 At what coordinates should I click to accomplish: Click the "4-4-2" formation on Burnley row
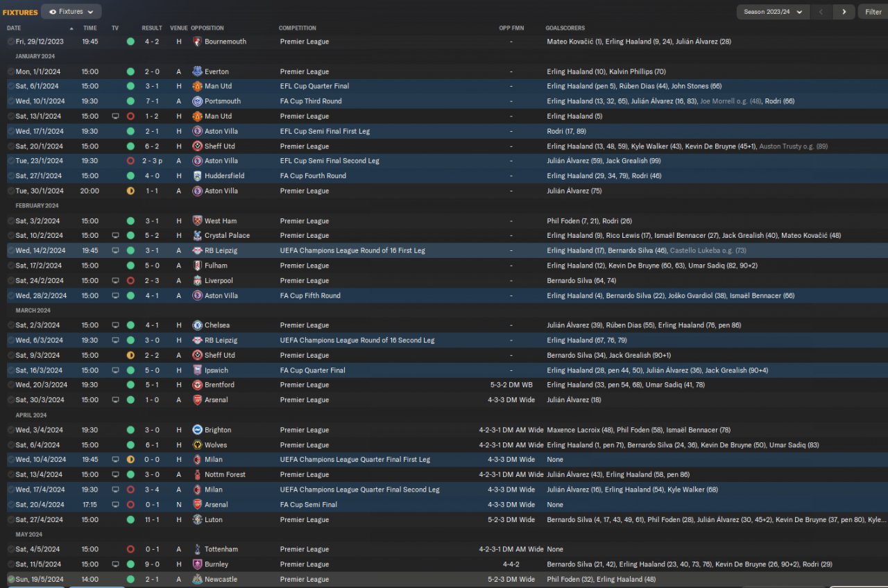(x=511, y=564)
